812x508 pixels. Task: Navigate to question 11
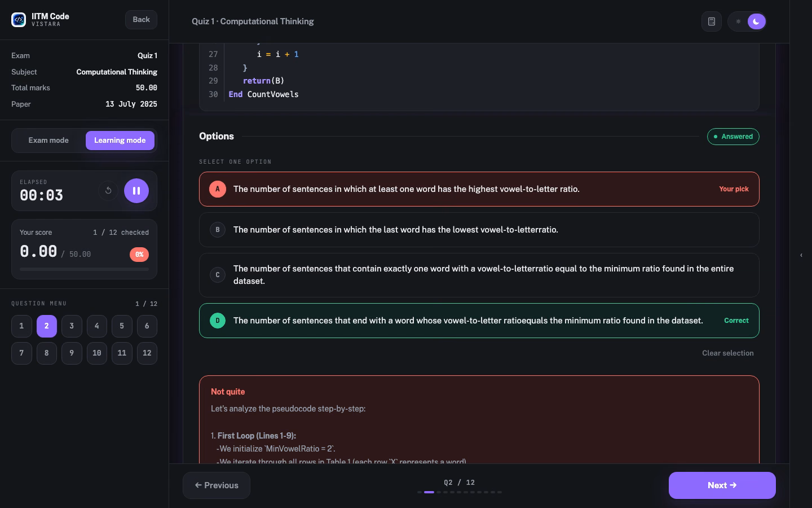122,353
